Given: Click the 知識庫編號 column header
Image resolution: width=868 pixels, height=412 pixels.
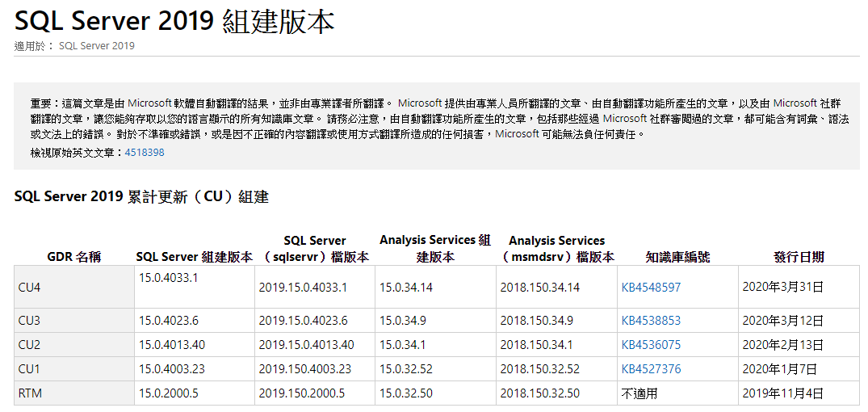Looking at the screenshot, I should (677, 257).
